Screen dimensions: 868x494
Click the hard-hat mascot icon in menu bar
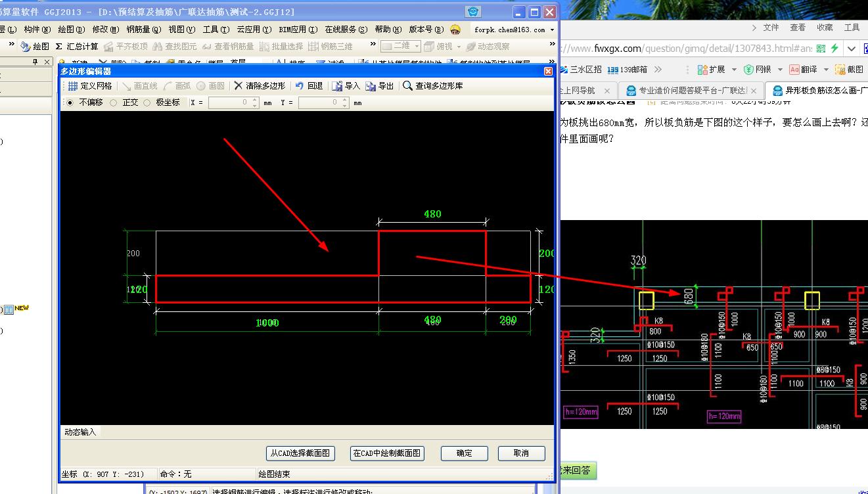tap(455, 30)
